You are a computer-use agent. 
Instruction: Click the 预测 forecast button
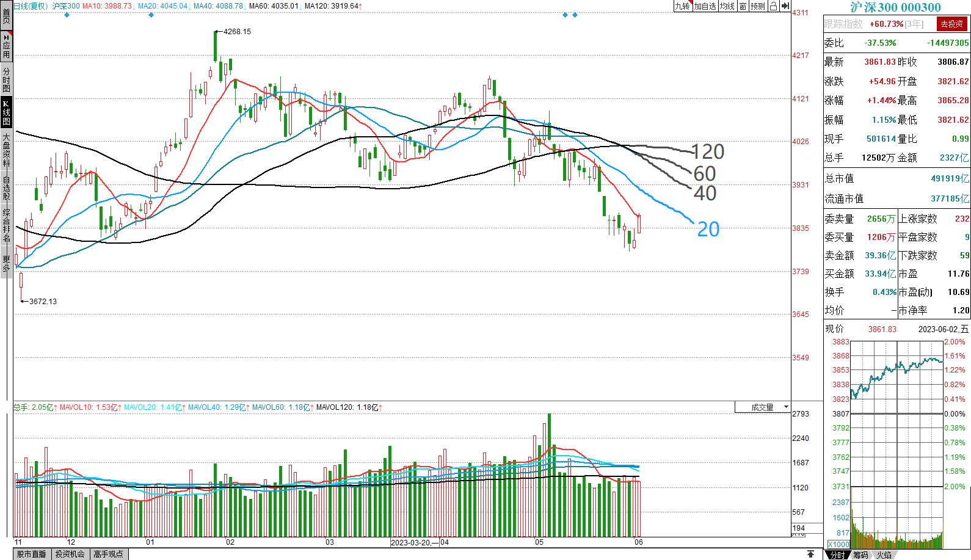tap(758, 6)
